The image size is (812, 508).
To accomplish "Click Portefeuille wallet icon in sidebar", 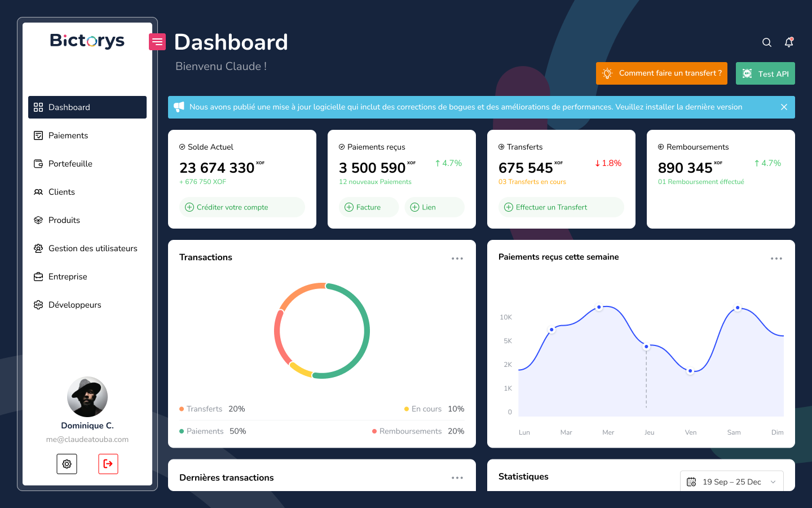I will pos(38,164).
